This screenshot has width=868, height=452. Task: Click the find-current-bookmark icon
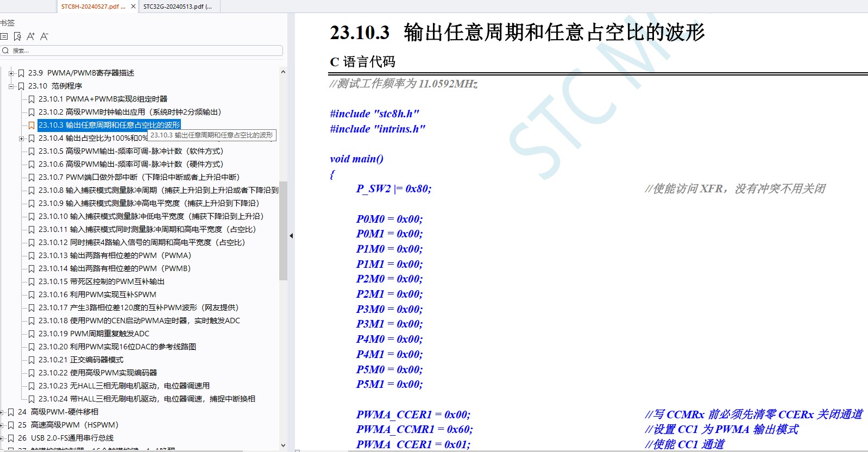coord(17,36)
